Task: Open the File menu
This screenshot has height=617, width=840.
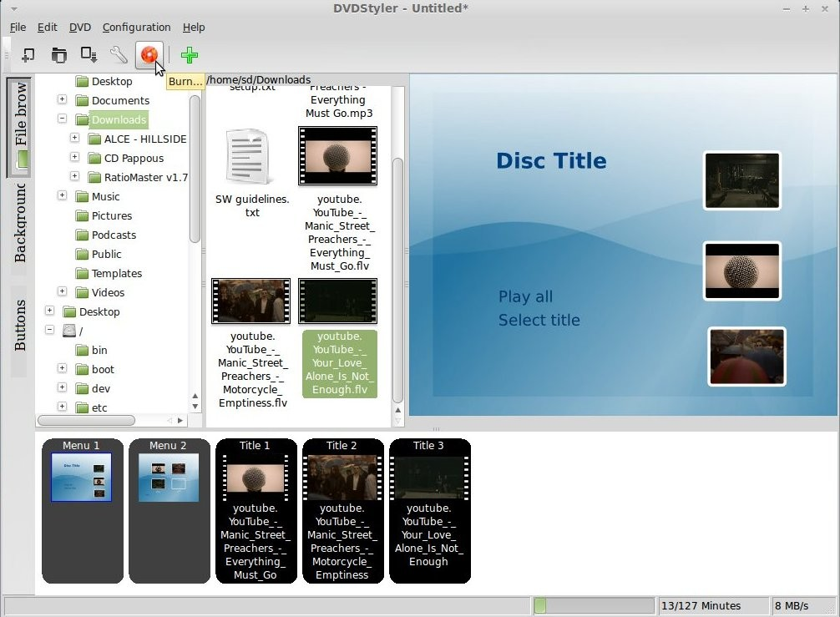Action: pyautogui.click(x=18, y=28)
